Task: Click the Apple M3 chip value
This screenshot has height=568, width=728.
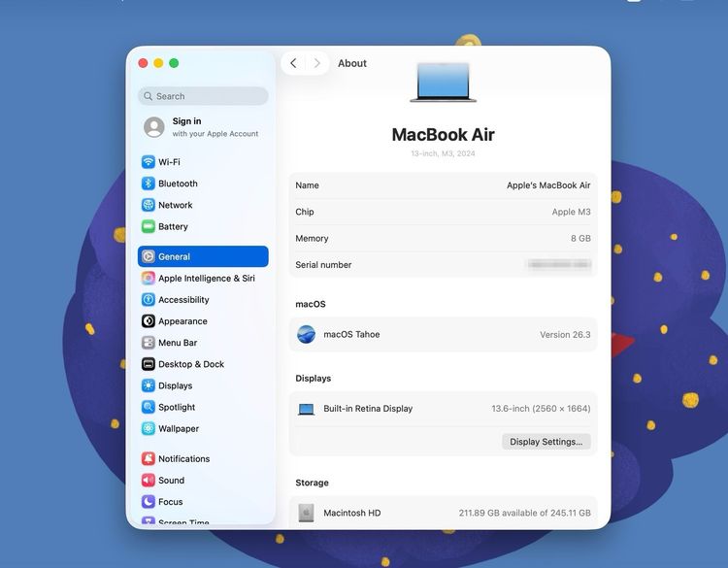Action: pos(571,212)
